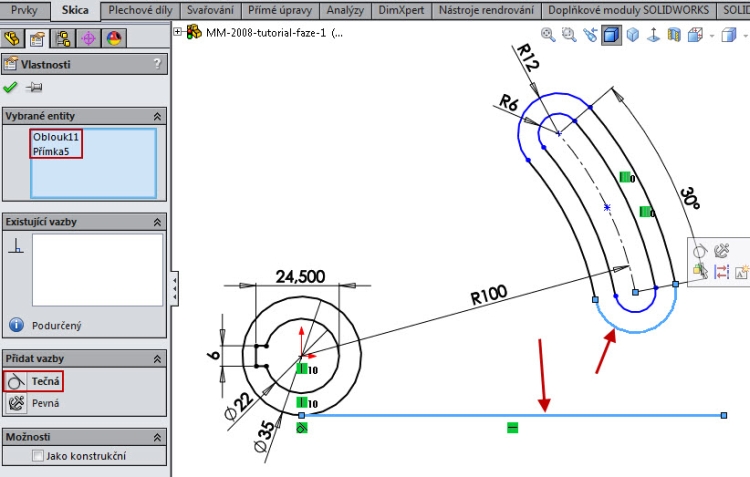Open the Svařování tab
Viewport: 750px width, 477px height.
coord(210,10)
